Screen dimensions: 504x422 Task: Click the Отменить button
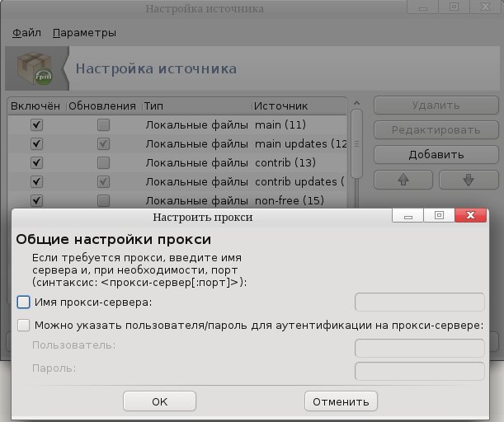tap(341, 401)
